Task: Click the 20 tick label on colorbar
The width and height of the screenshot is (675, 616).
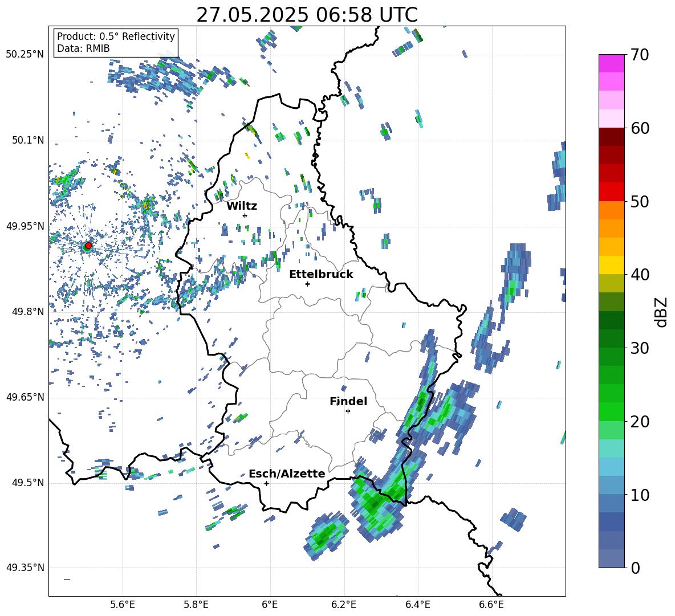Action: coord(640,422)
